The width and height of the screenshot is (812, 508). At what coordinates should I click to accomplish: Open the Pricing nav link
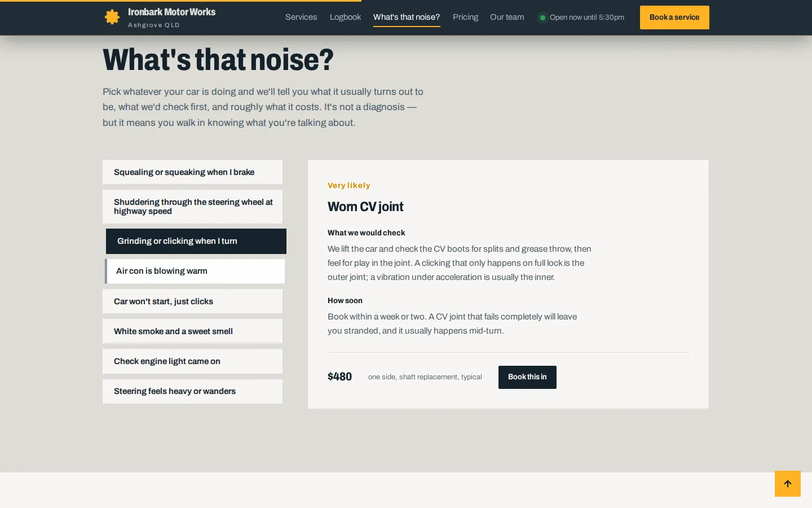pyautogui.click(x=465, y=17)
